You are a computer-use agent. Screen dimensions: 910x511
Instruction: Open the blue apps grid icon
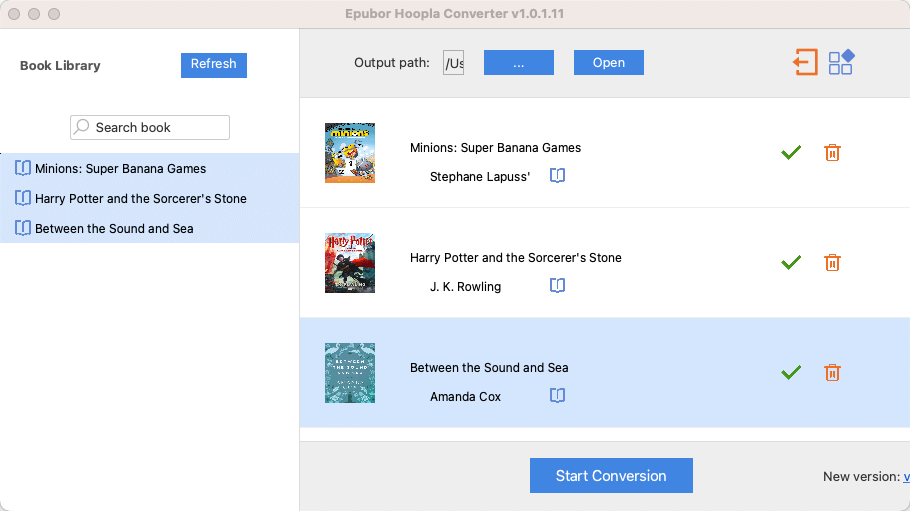pyautogui.click(x=842, y=62)
